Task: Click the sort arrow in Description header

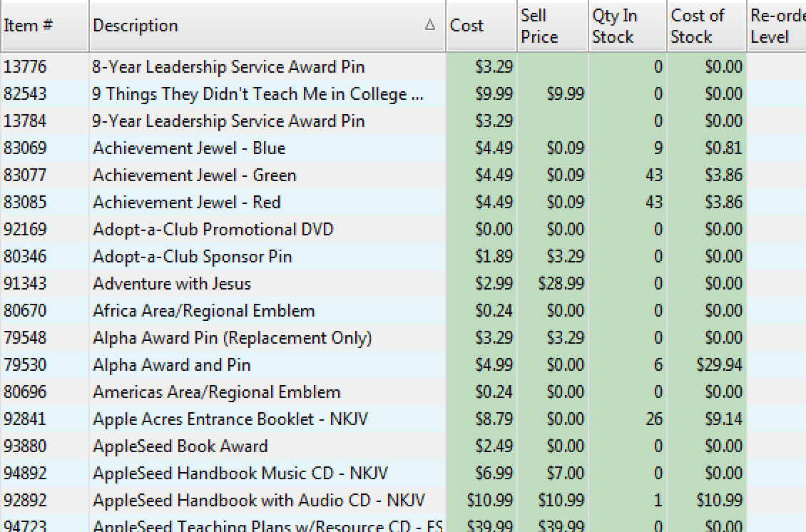Action: 429,26
